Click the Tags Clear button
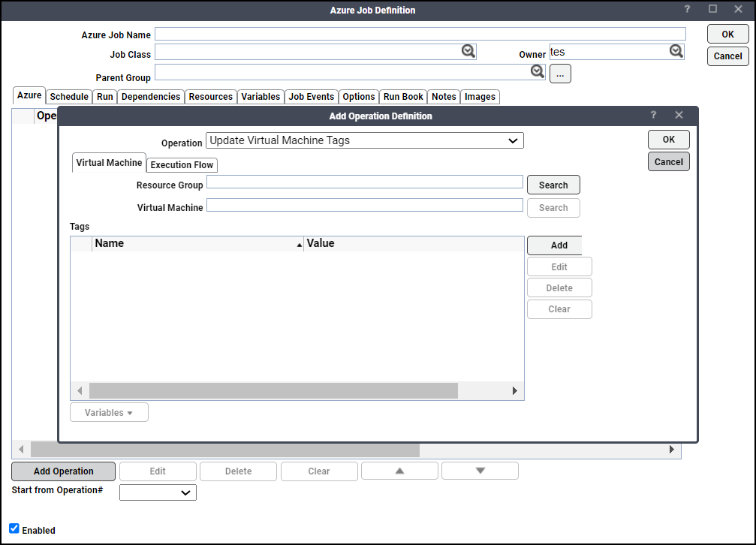 coord(559,309)
